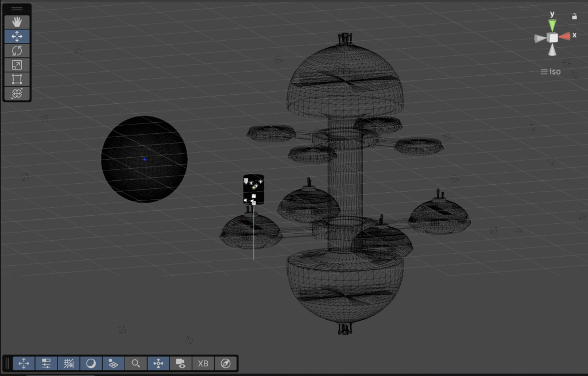Click the magnifier search icon in bottom toolbar
Viewport: 588px width, 376px height.
(x=136, y=363)
